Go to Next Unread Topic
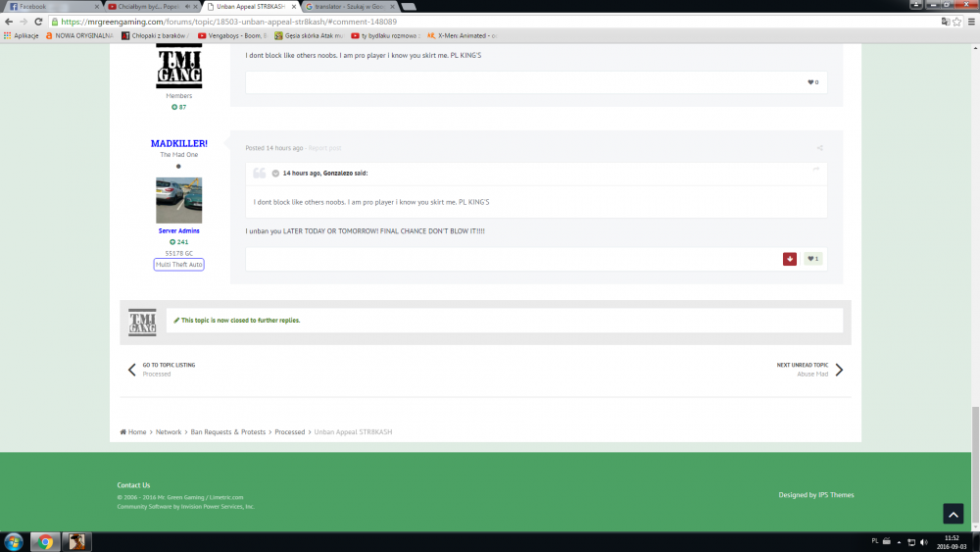This screenshot has height=552, width=980. click(x=803, y=365)
